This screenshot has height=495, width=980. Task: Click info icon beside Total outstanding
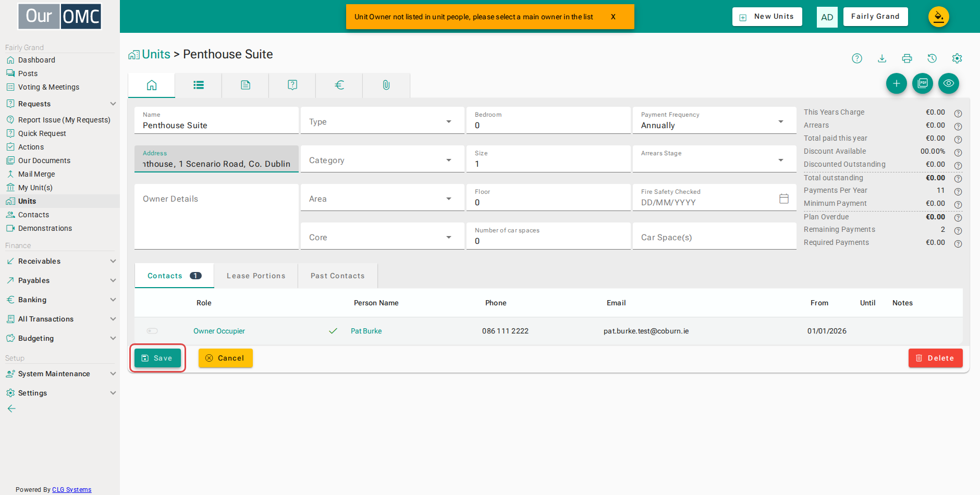pyautogui.click(x=958, y=178)
